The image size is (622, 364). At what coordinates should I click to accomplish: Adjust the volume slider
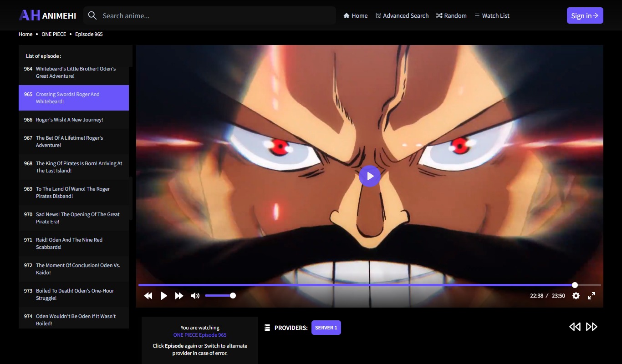(x=220, y=296)
